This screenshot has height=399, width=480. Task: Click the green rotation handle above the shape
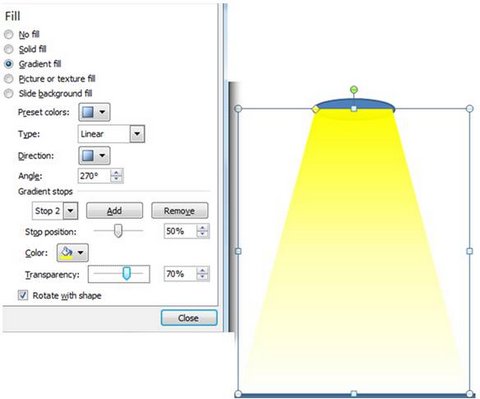(x=354, y=90)
